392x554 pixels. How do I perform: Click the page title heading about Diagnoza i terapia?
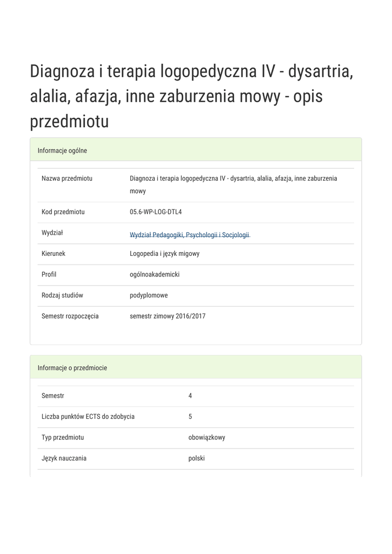[191, 96]
